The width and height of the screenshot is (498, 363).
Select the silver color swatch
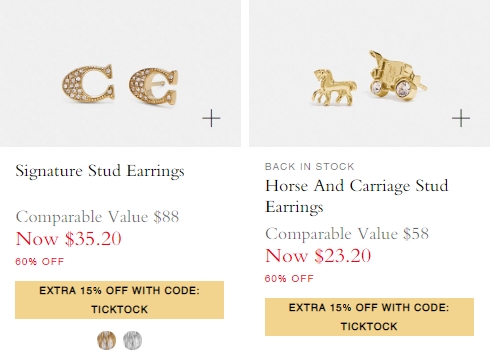pos(132,340)
